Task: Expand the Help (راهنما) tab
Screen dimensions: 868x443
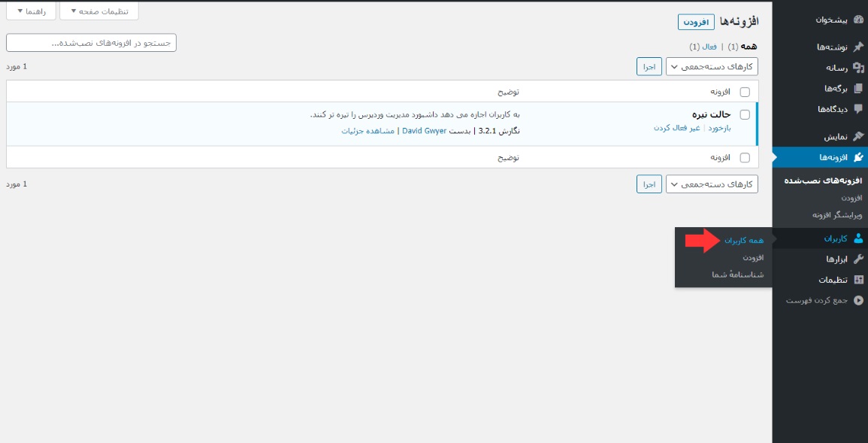Action: (x=31, y=11)
